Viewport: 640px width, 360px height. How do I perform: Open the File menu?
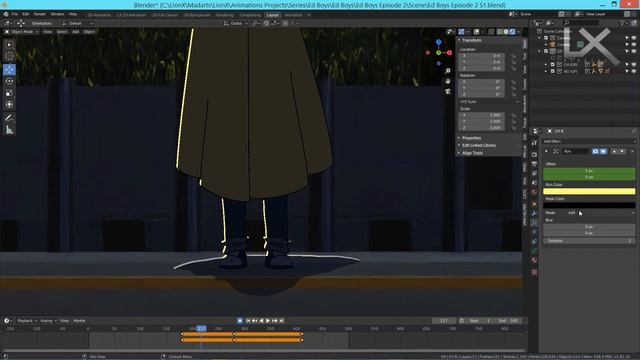15,14
